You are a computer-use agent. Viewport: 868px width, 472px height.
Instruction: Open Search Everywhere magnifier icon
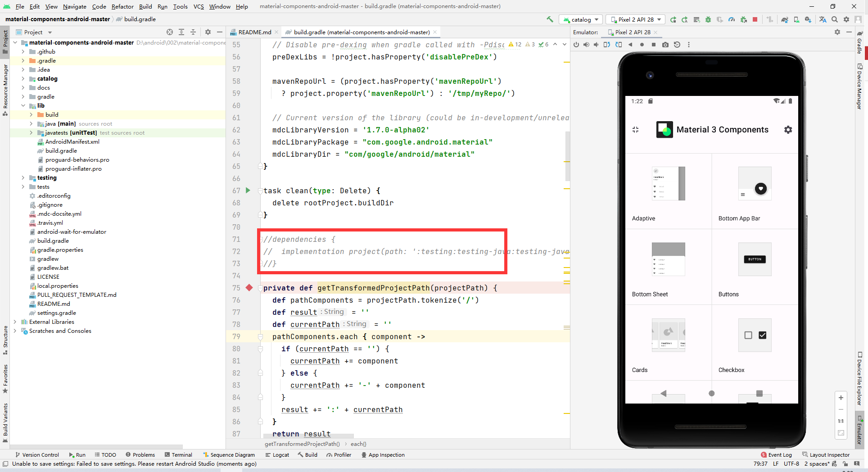[835, 19]
